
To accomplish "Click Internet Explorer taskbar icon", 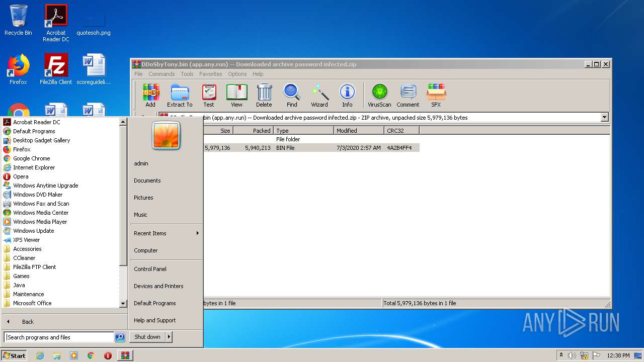I will [40, 355].
